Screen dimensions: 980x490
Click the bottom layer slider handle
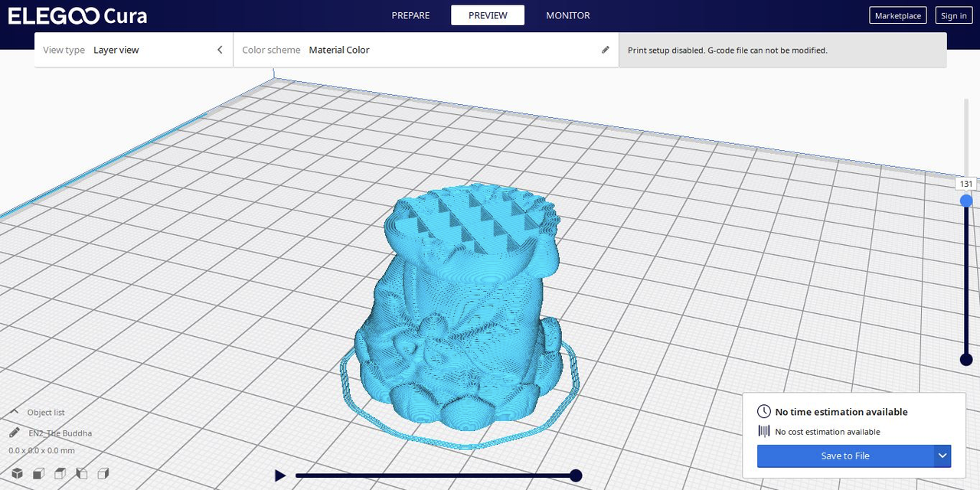(x=966, y=360)
